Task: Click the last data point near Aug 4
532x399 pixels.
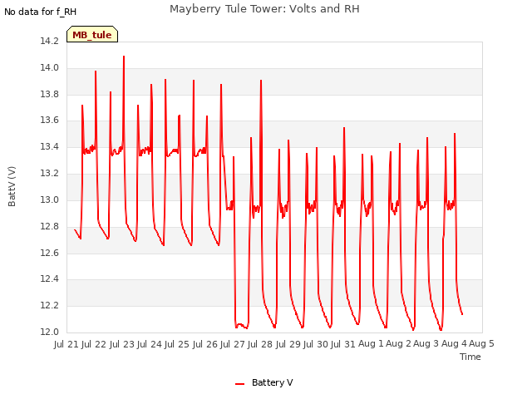Action: pos(462,314)
